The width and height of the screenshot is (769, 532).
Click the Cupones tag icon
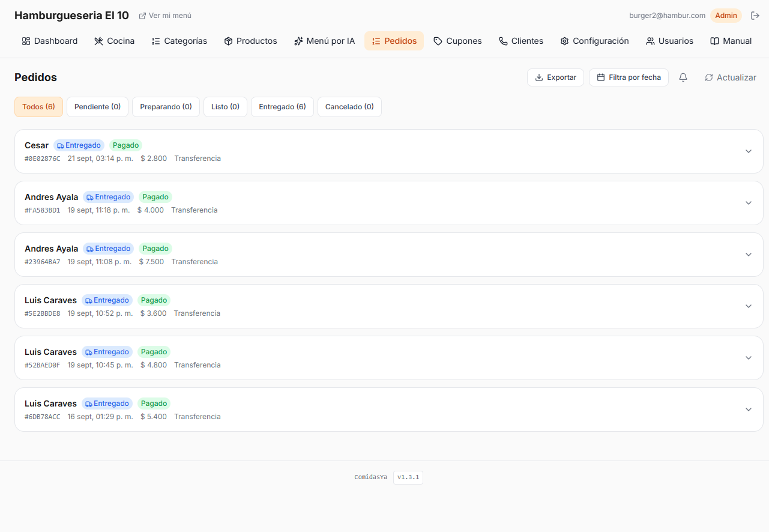pos(438,41)
